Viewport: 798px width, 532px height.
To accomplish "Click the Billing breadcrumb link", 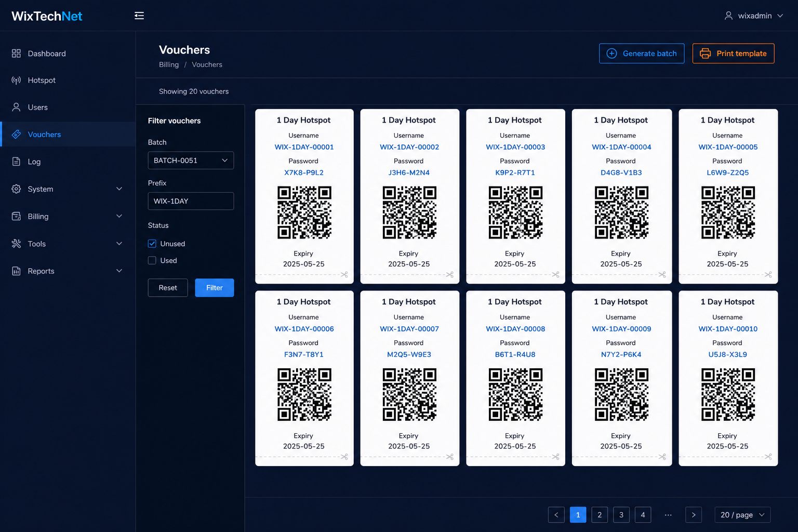I will point(169,65).
